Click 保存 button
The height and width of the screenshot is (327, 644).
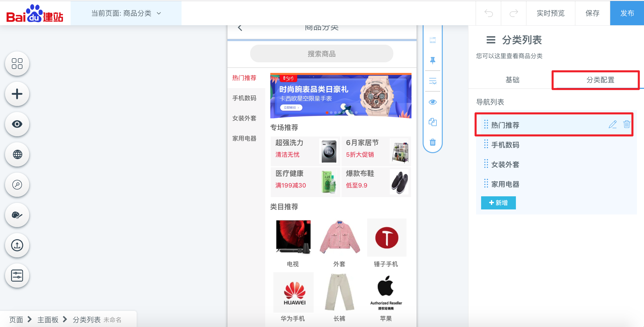pyautogui.click(x=592, y=13)
